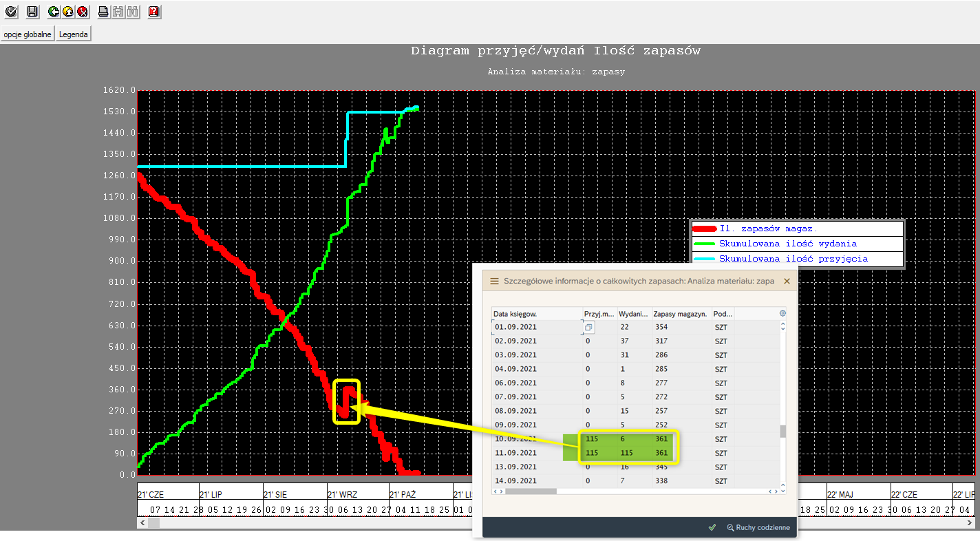
Task: Open help with the red question-mark icon
Action: pos(154,11)
